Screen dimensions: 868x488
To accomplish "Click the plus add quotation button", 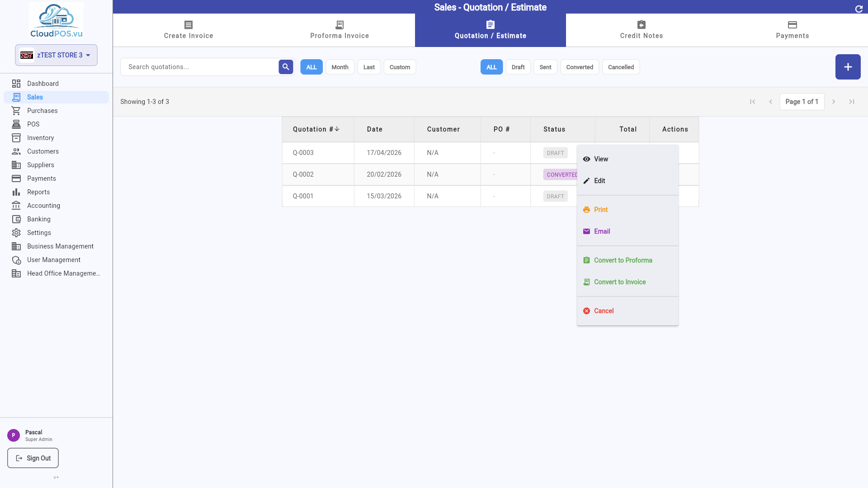I will tap(848, 67).
